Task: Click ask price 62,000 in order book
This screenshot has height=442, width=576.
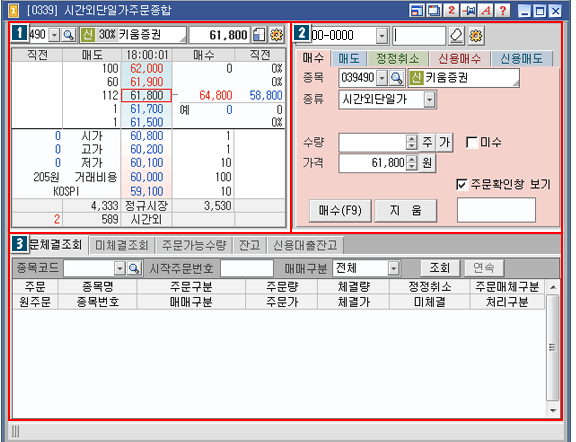Action: 147,68
